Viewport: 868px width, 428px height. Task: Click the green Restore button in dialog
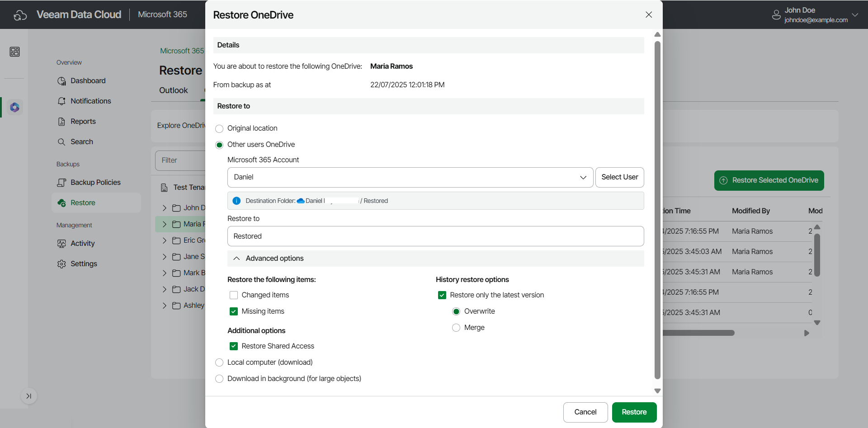(634, 412)
